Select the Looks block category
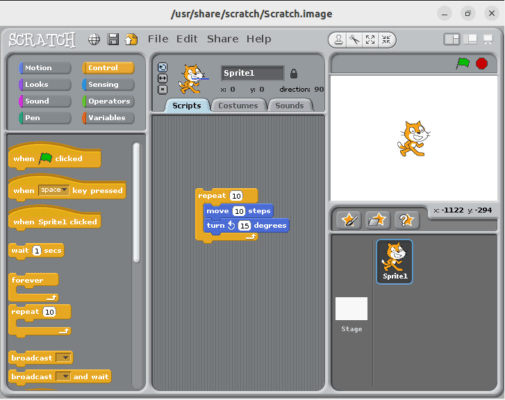Viewport: 505px width, 400px height. pos(45,84)
